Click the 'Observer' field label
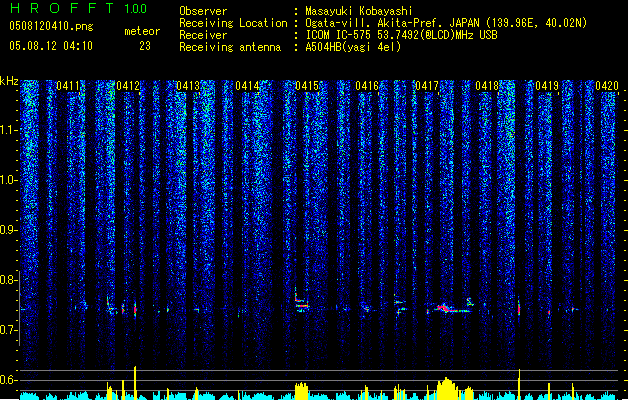This screenshot has height=400, width=629. 203,11
